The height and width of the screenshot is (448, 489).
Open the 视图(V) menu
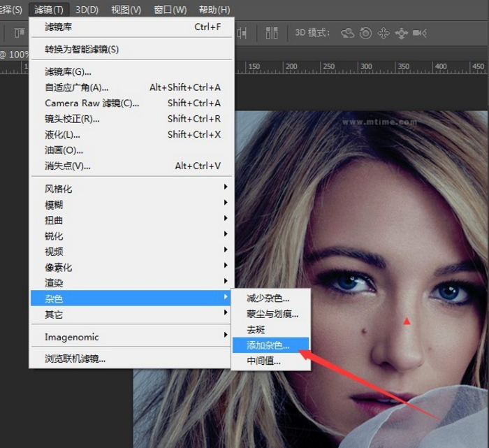click(126, 10)
